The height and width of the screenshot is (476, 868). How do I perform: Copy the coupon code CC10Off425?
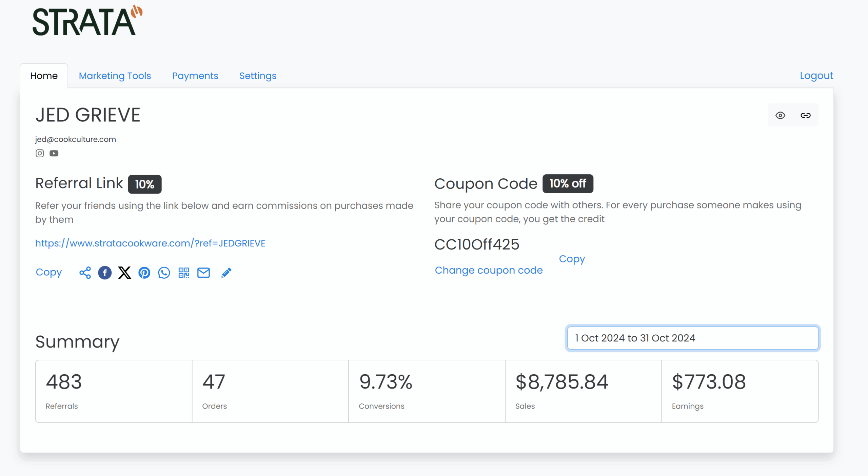pos(572,259)
